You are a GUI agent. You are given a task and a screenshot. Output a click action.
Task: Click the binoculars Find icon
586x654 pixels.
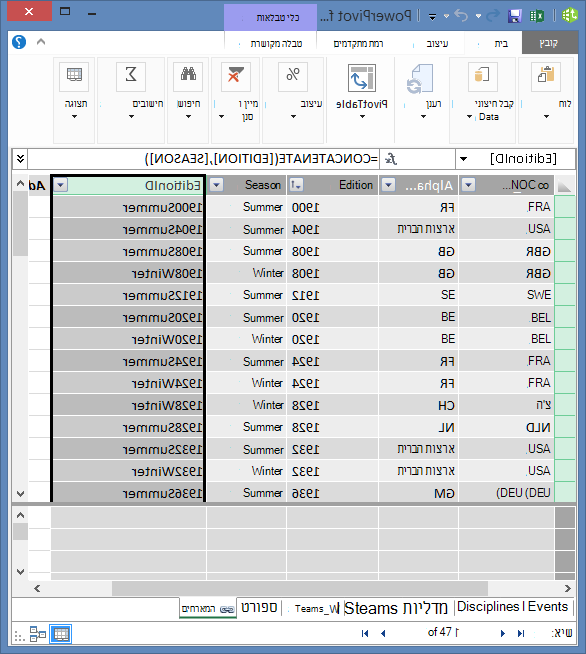click(188, 76)
